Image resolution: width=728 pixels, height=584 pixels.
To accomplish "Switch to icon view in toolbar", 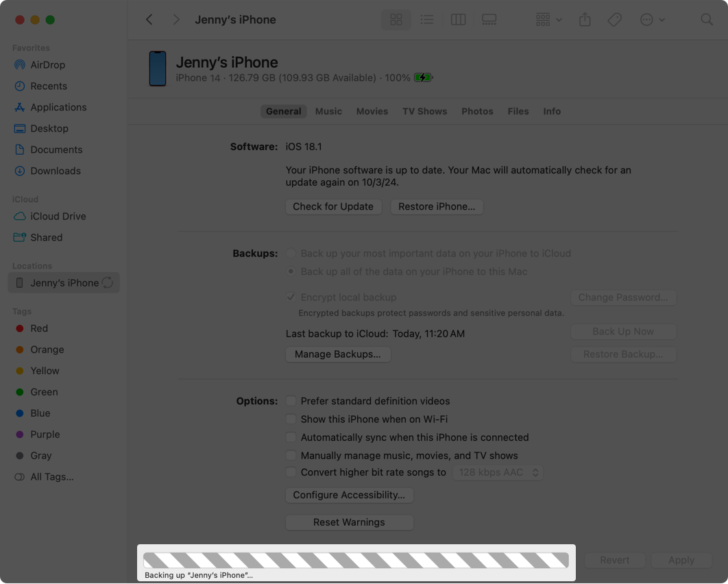I will (x=396, y=20).
